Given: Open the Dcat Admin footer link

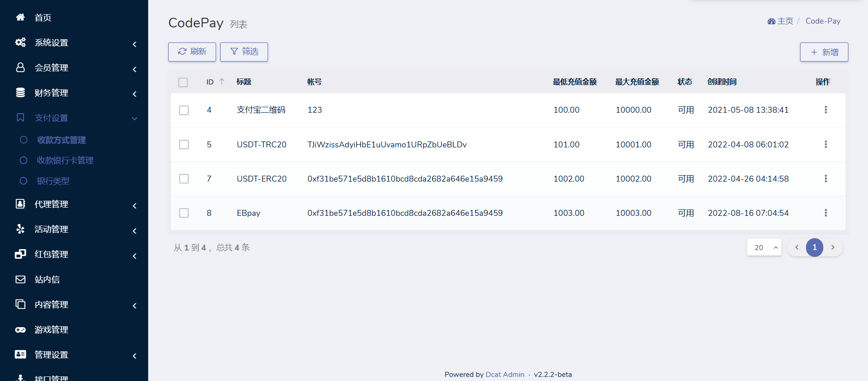Looking at the screenshot, I should point(505,375).
